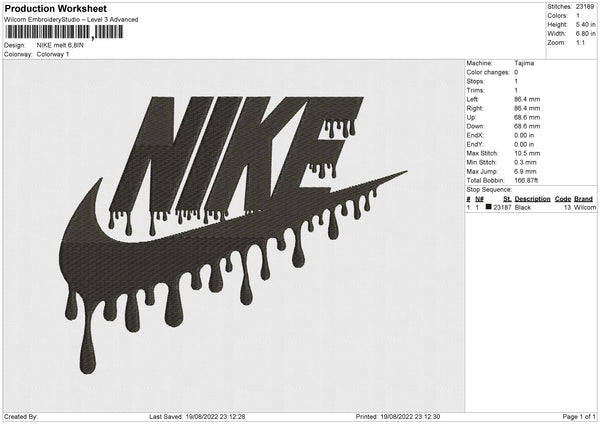Click the "Created By:" footer label
The height and width of the screenshot is (424, 600).
pyautogui.click(x=21, y=416)
